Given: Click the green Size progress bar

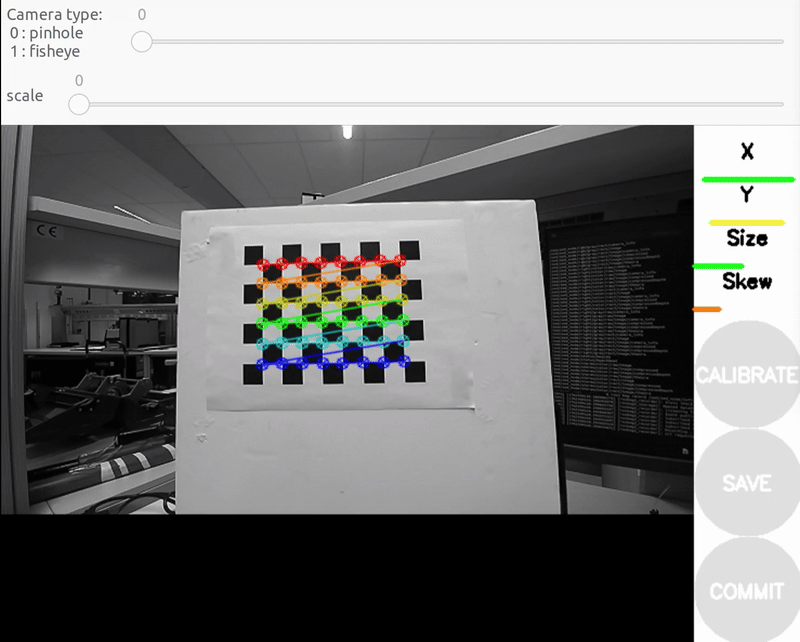Looking at the screenshot, I should (x=719, y=266).
